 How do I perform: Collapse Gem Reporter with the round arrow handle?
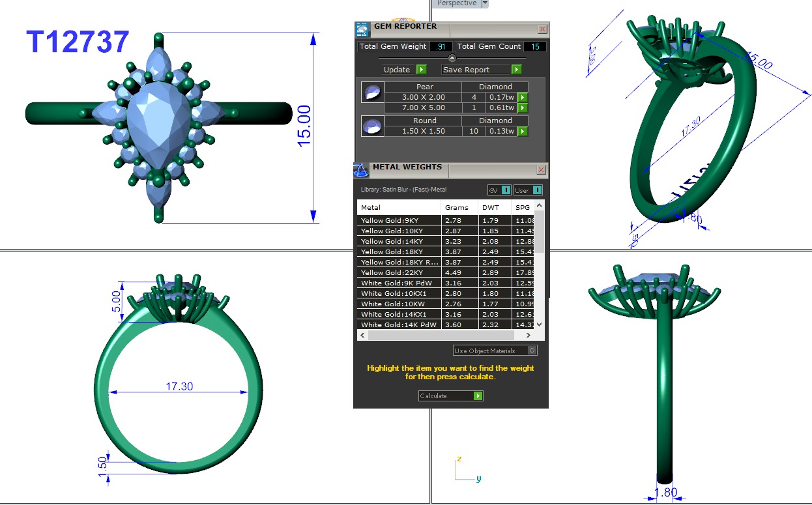pos(452,58)
